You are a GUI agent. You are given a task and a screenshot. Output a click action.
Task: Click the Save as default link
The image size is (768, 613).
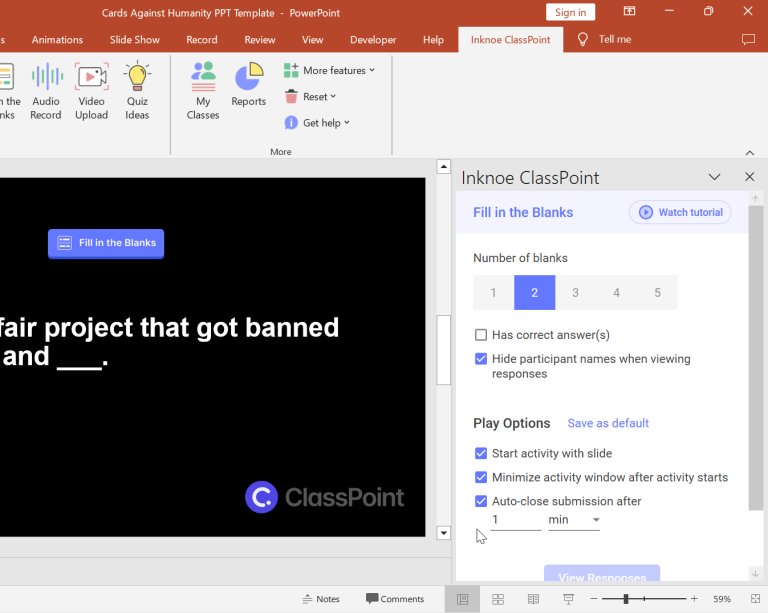coord(608,423)
